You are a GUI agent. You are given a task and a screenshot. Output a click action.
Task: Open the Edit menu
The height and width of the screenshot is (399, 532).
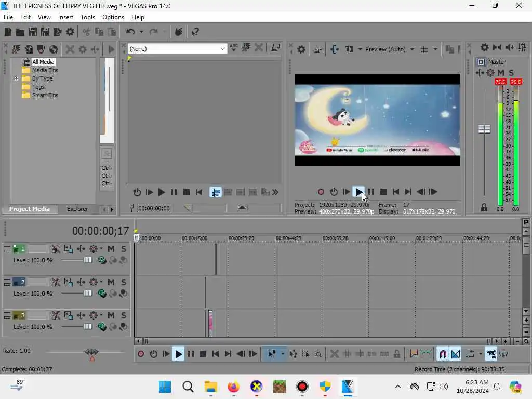pyautogui.click(x=25, y=17)
